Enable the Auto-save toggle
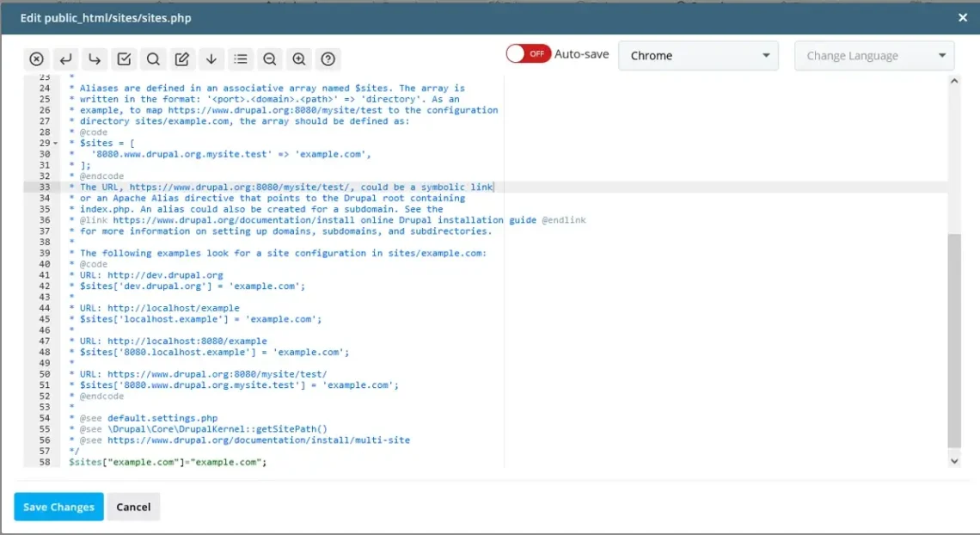This screenshot has width=980, height=535. point(527,52)
